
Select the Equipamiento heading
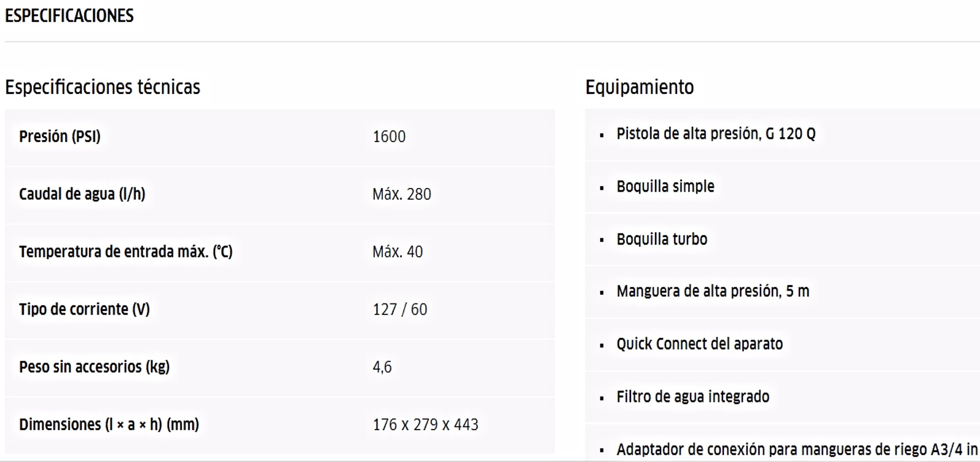[640, 88]
